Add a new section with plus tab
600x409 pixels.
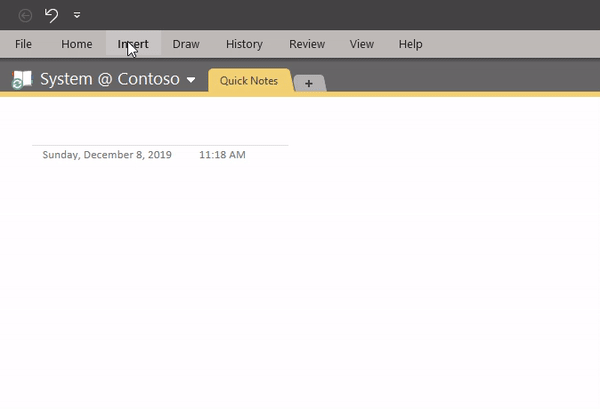coord(309,83)
